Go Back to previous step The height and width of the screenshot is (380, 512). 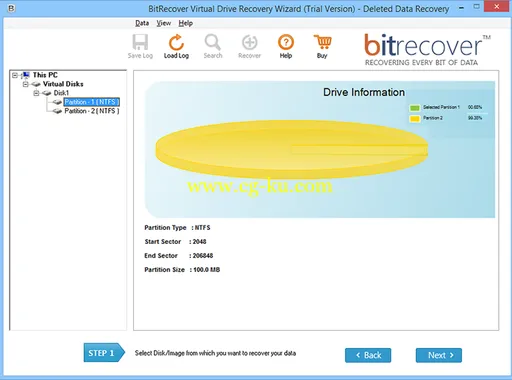point(368,355)
